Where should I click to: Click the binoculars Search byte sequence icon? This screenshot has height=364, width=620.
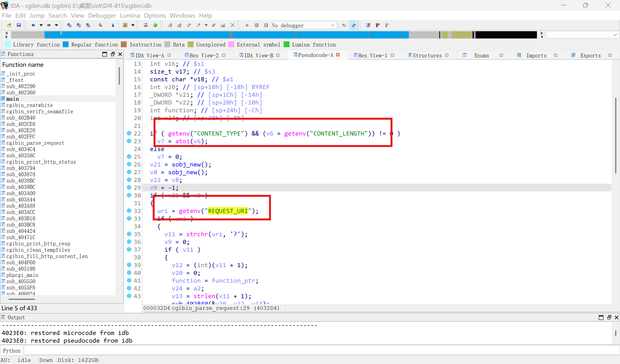pos(88,25)
